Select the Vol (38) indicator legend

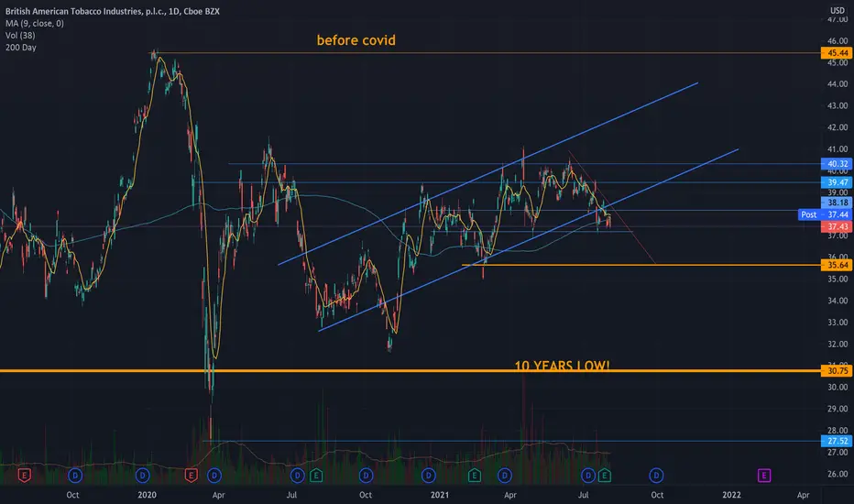[x=20, y=36]
